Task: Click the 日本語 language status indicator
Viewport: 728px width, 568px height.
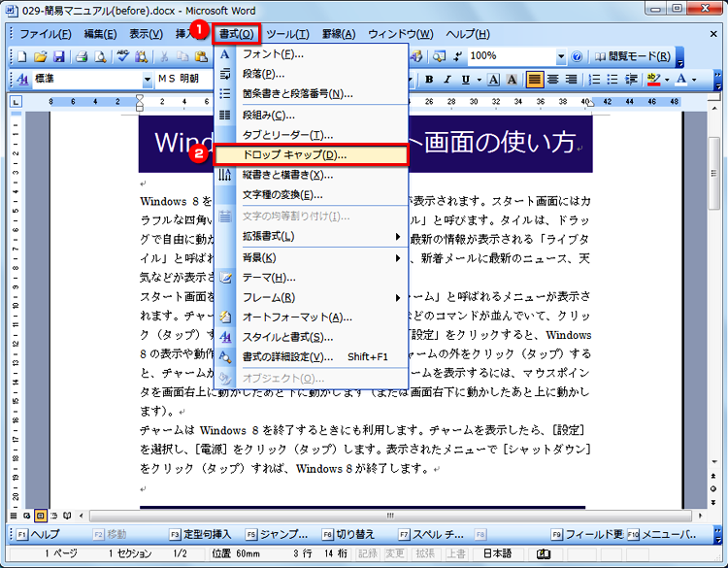Action: (497, 553)
